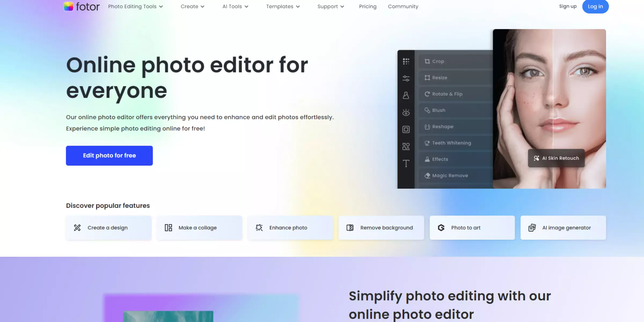Expand the Photo Editing Tools dropdown
644x322 pixels.
[136, 6]
